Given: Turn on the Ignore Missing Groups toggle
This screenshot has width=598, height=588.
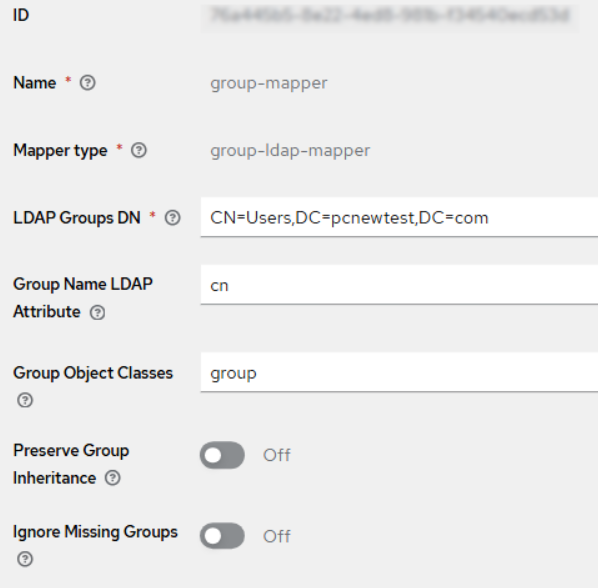Looking at the screenshot, I should click(222, 536).
